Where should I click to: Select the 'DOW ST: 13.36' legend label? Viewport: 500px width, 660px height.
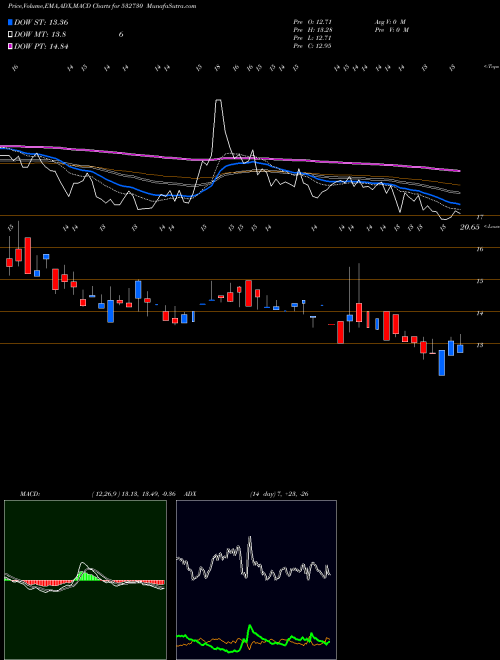(41, 22)
